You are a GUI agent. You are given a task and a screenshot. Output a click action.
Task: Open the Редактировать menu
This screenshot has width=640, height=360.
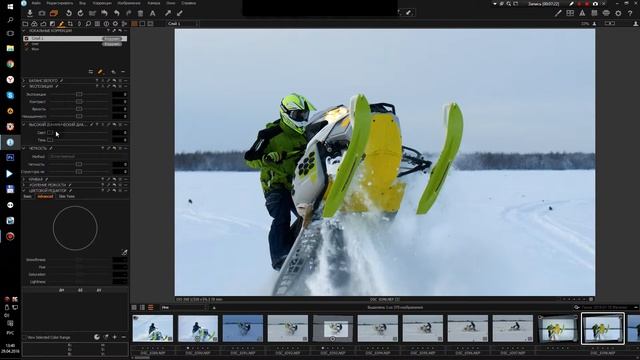(60, 3)
